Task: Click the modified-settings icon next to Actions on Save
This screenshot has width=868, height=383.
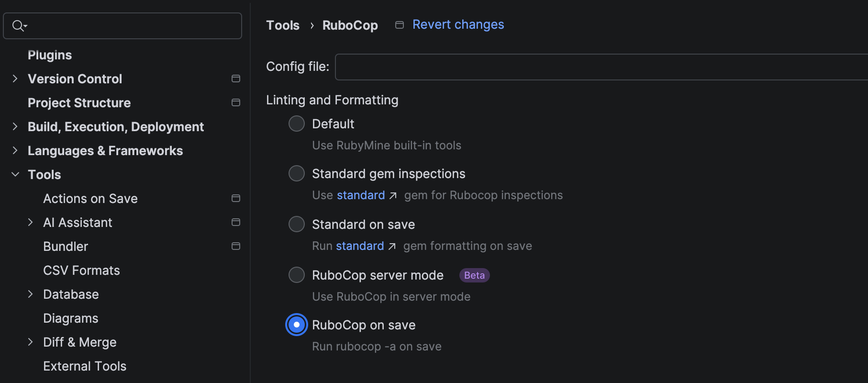Action: click(236, 198)
